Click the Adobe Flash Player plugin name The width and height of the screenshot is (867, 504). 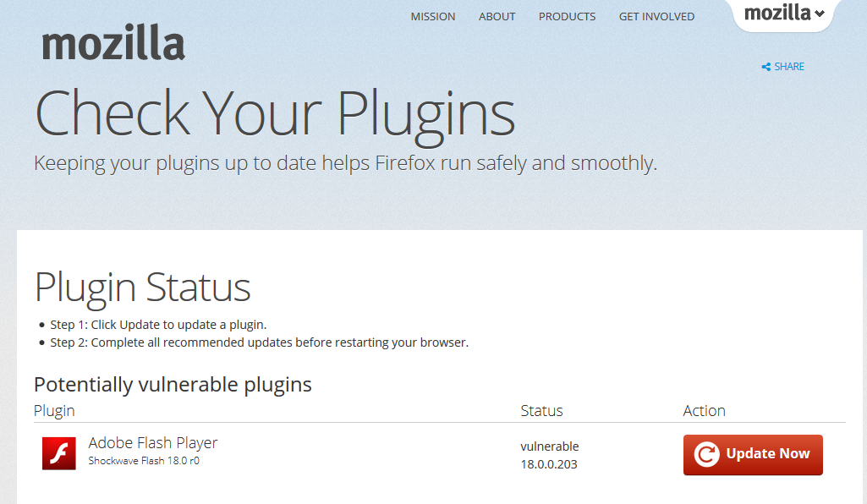click(153, 443)
